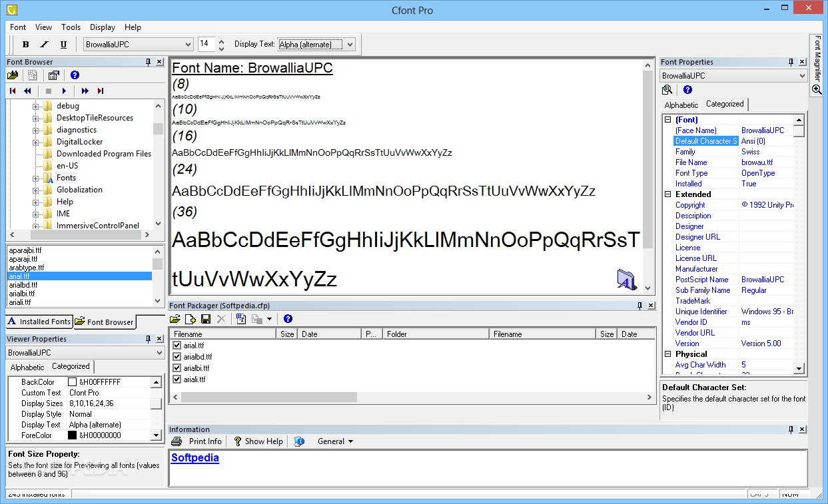Increase font size with the up stepper
Viewport: 828px width, 504px height.
pos(222,41)
